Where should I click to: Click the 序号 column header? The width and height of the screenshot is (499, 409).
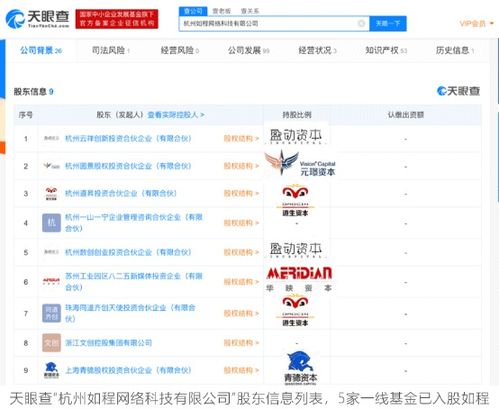[x=26, y=115]
